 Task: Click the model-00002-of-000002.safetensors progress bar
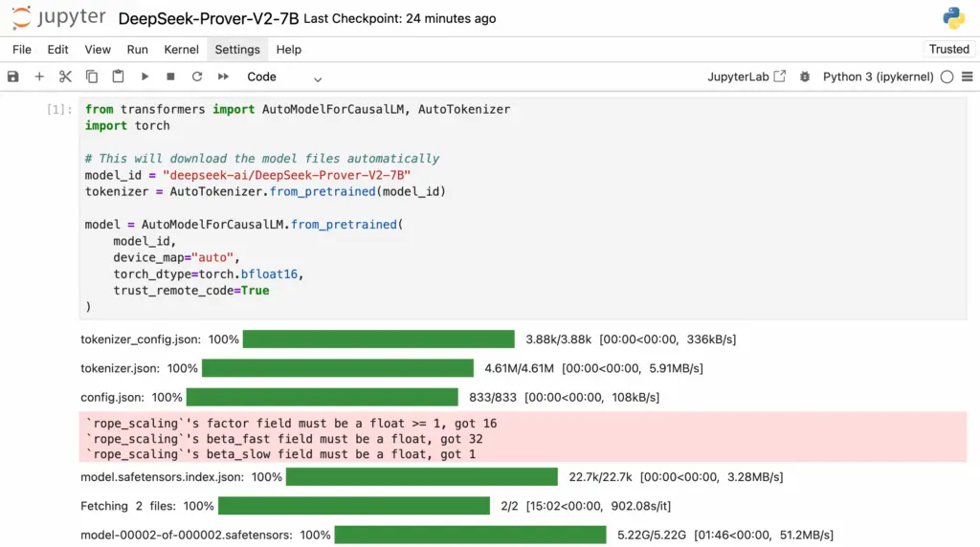(x=470, y=536)
